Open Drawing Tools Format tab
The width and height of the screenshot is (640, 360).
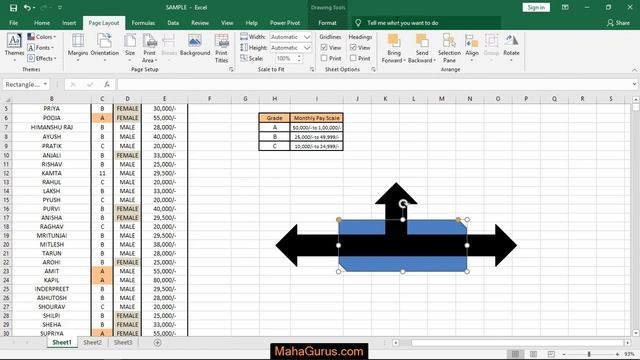pyautogui.click(x=327, y=23)
